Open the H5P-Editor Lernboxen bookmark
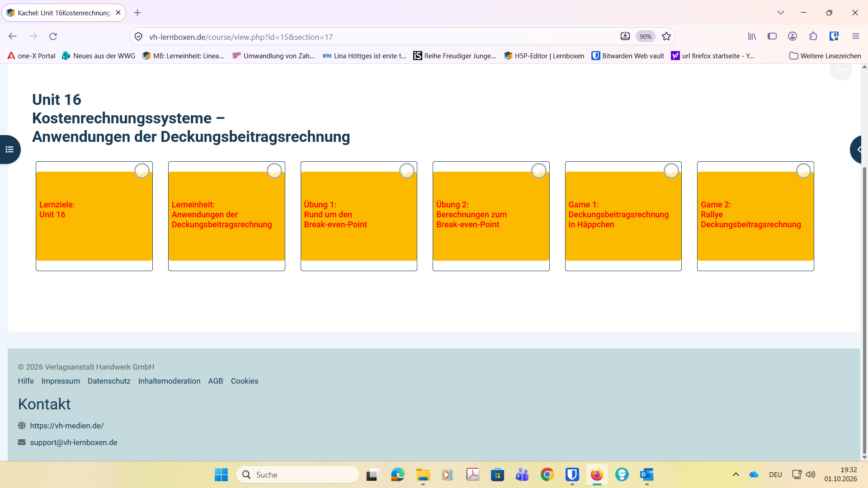868x488 pixels. pos(544,56)
